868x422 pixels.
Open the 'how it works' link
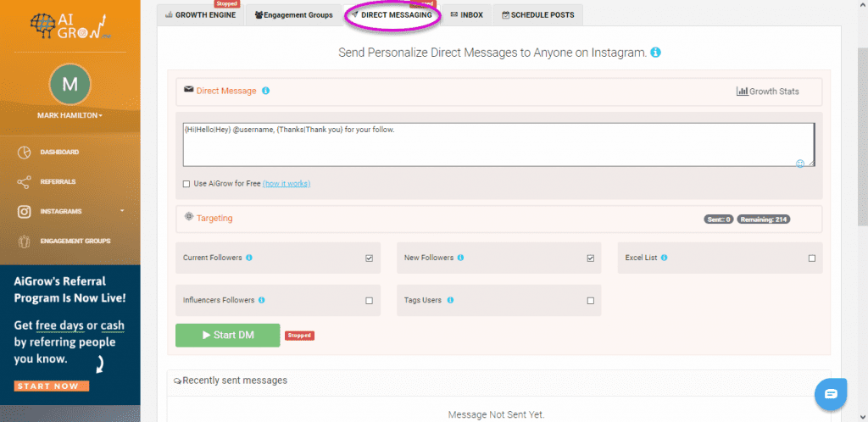click(287, 184)
